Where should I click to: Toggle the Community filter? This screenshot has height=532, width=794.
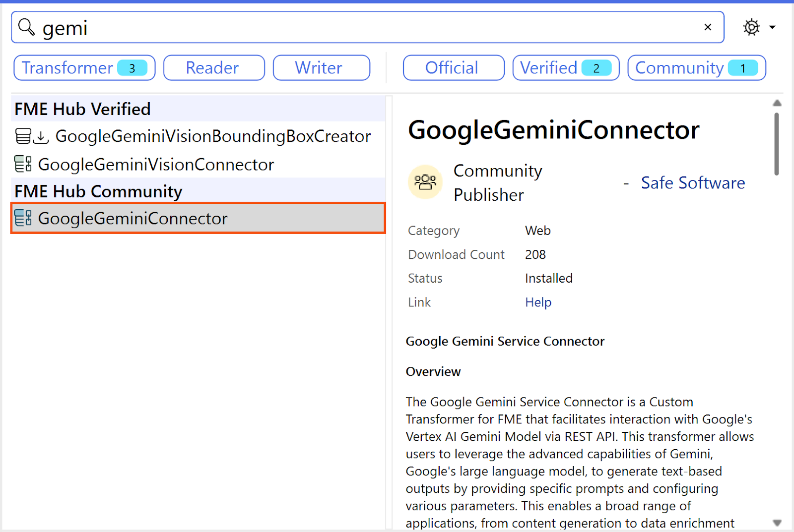click(696, 68)
